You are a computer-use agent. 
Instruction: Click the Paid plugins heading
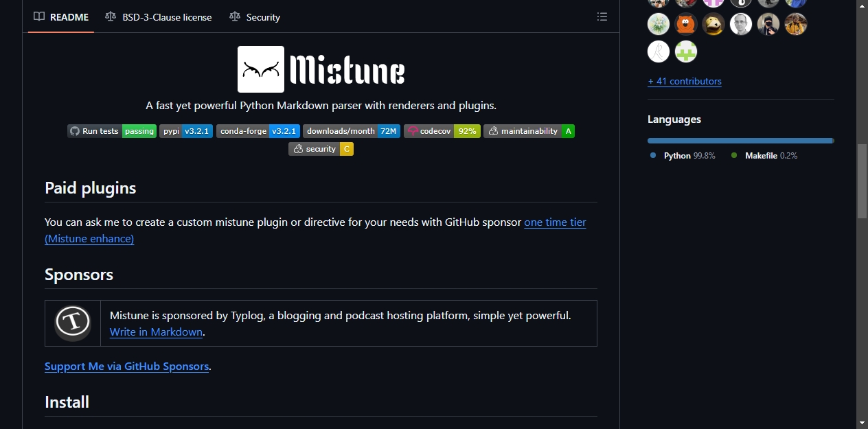91,188
